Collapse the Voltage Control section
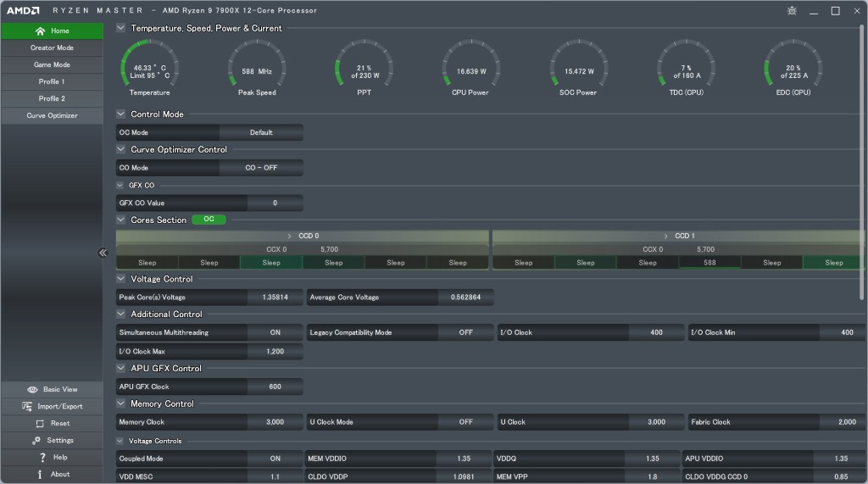The width and height of the screenshot is (868, 484). tap(121, 279)
